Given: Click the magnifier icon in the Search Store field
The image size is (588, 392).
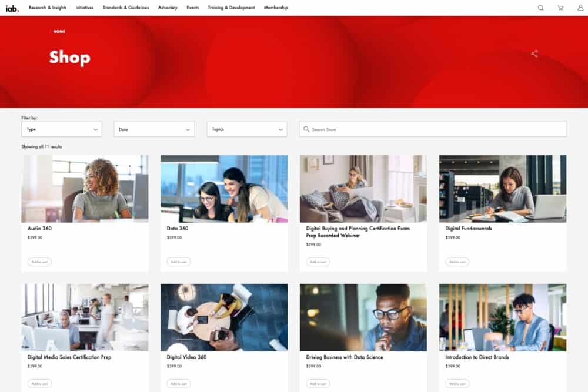Looking at the screenshot, I should click(x=306, y=129).
